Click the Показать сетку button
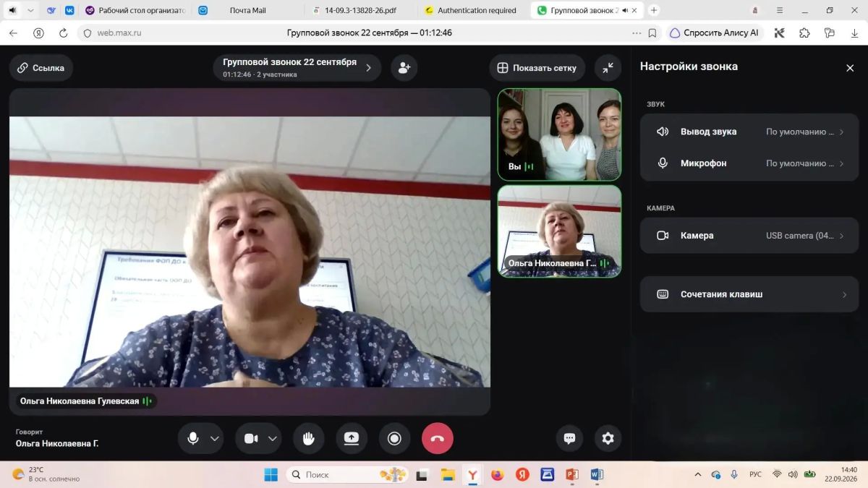The height and width of the screenshot is (488, 868). pyautogui.click(x=537, y=67)
